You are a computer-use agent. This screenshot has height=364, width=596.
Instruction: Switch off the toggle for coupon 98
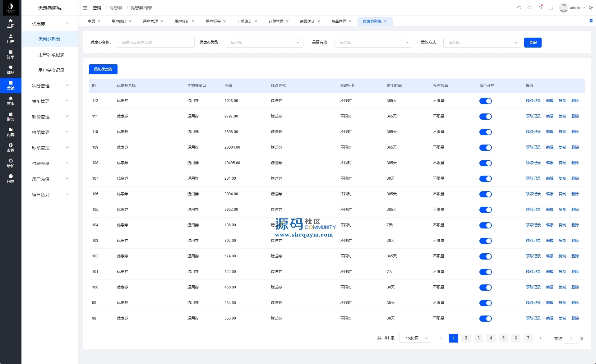(485, 319)
